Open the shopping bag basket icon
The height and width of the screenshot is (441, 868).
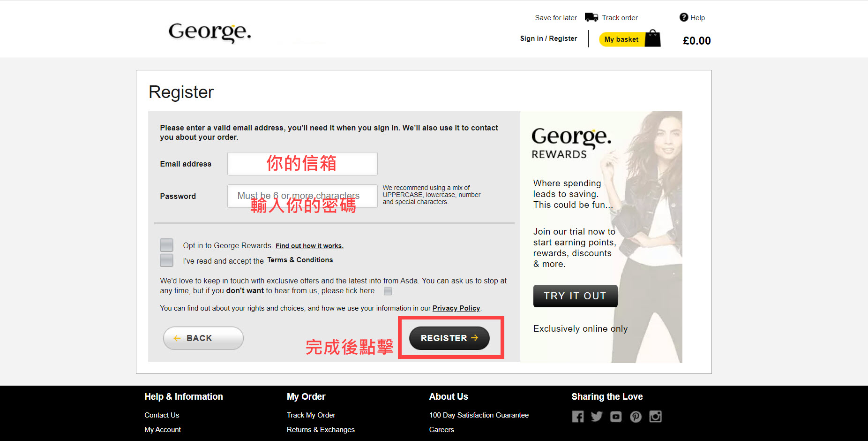tap(652, 38)
